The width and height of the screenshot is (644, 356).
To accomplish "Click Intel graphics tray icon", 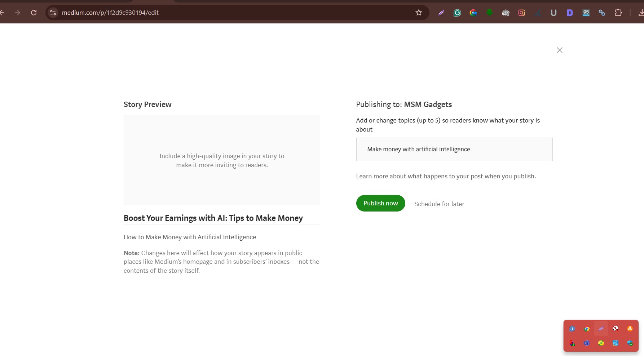I will tap(616, 343).
